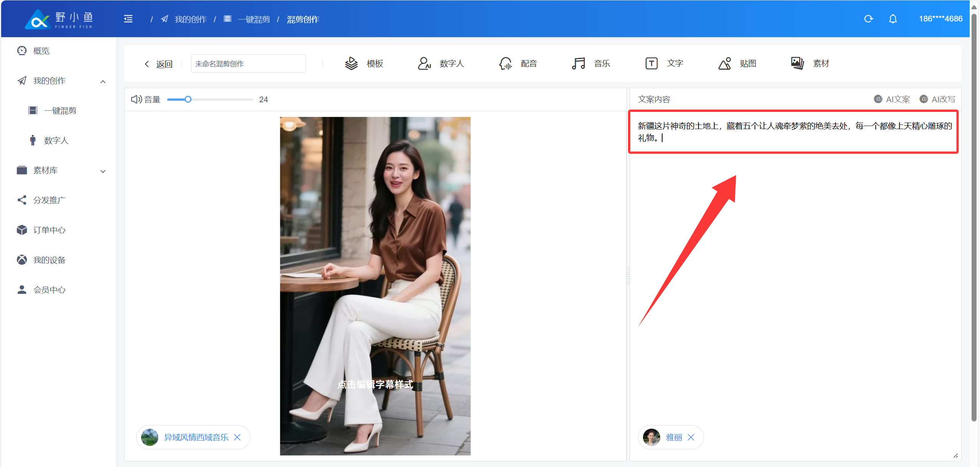Remove the 雅丽 voice tag
980x467 pixels.
691,437
